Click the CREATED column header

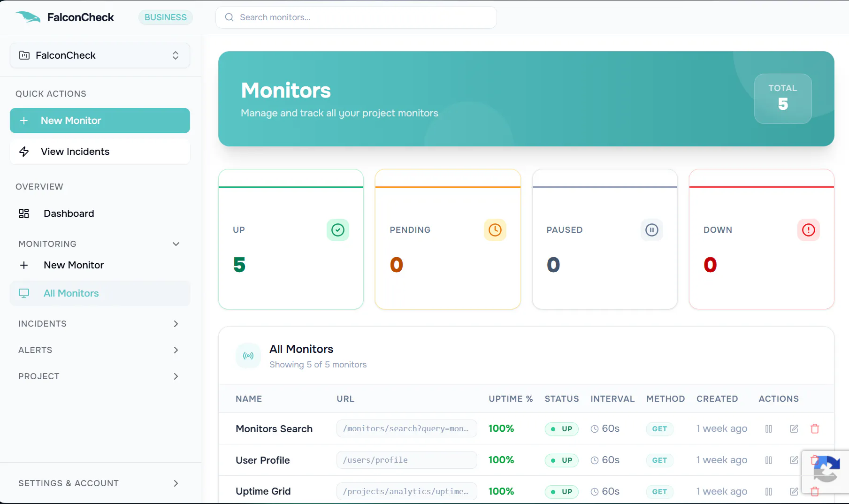pyautogui.click(x=717, y=399)
